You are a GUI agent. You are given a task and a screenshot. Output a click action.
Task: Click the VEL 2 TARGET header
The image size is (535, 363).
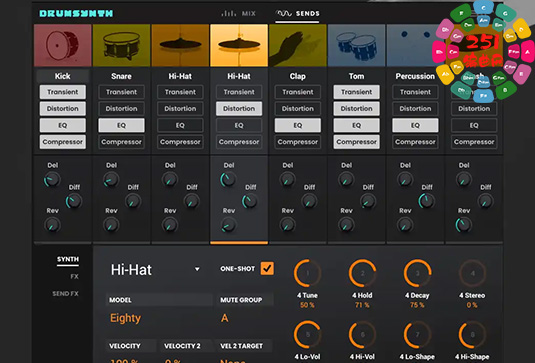pos(242,346)
